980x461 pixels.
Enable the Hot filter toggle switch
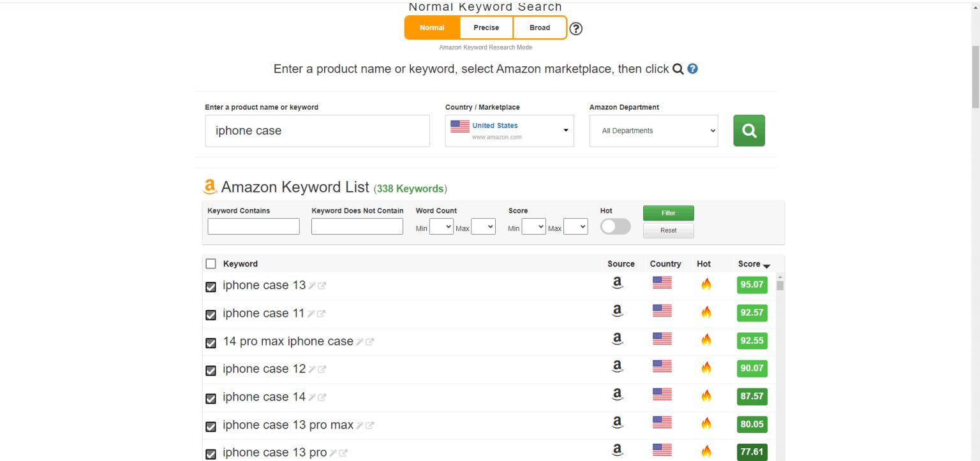point(615,226)
